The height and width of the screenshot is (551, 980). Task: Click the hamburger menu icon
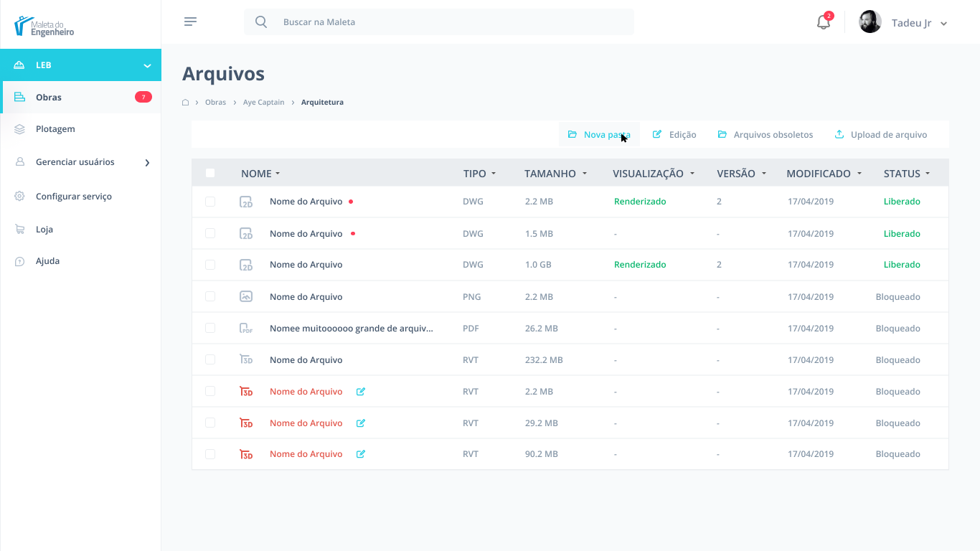pos(190,22)
